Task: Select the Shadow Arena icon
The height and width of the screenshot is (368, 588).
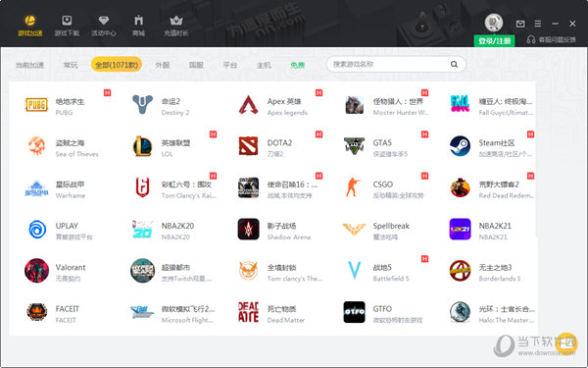Action: 248,229
